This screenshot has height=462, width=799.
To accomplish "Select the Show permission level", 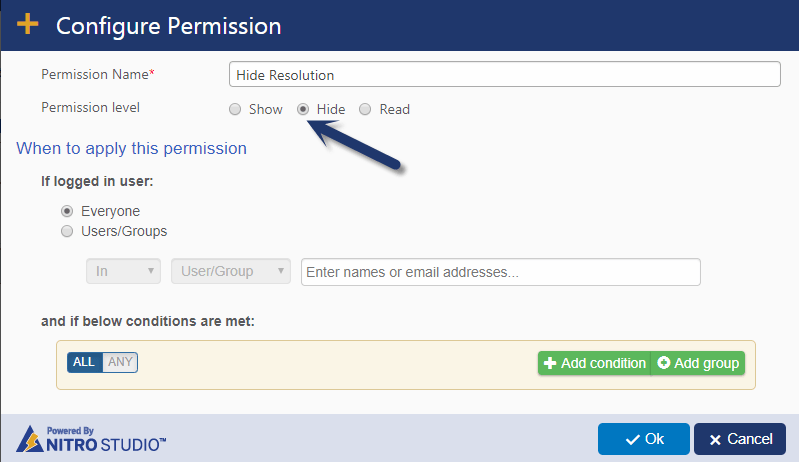I will tap(235, 109).
